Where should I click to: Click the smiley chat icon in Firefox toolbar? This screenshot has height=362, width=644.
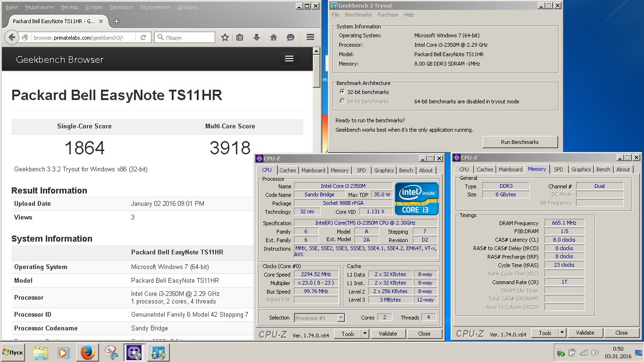coord(291,37)
